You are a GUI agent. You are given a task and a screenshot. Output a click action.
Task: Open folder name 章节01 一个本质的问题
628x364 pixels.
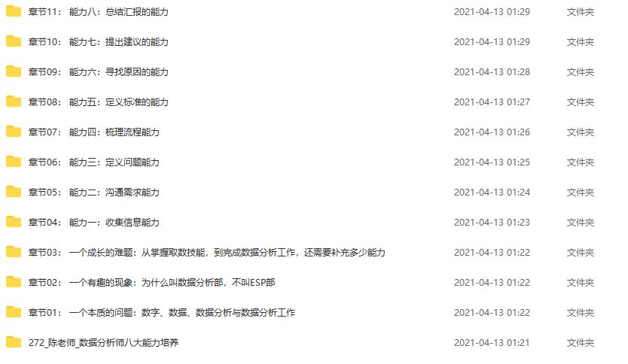pos(162,312)
